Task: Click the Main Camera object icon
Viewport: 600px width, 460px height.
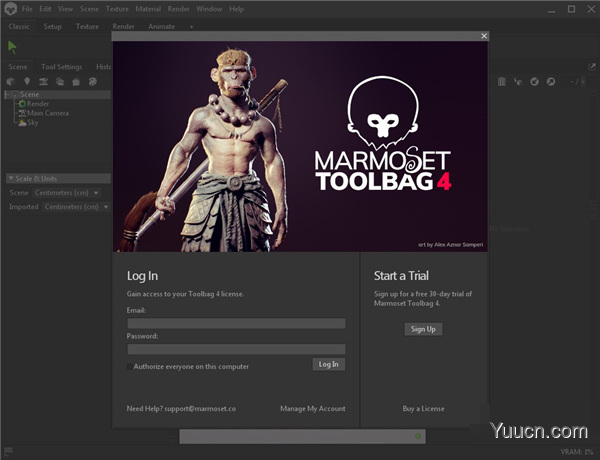Action: coord(23,113)
